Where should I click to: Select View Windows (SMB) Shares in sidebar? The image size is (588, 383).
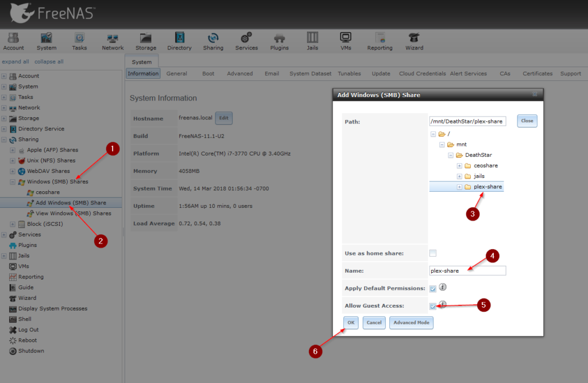[x=73, y=213]
